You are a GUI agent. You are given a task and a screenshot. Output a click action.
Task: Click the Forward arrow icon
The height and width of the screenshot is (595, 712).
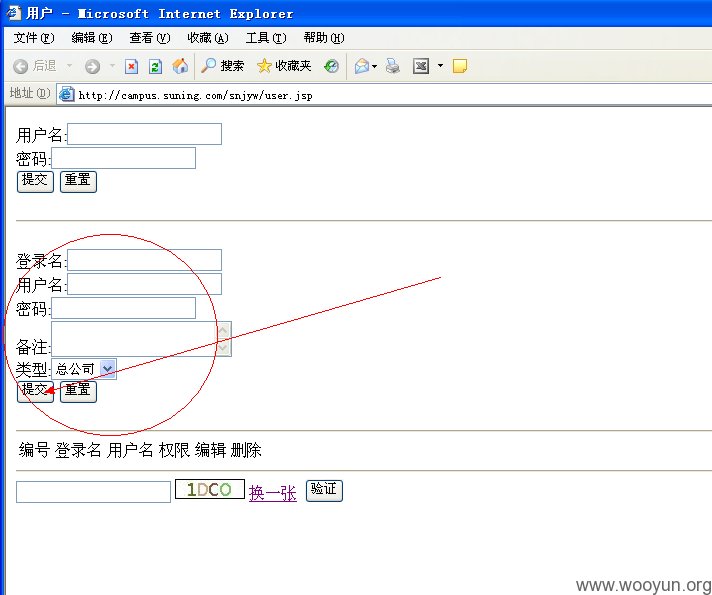point(92,66)
